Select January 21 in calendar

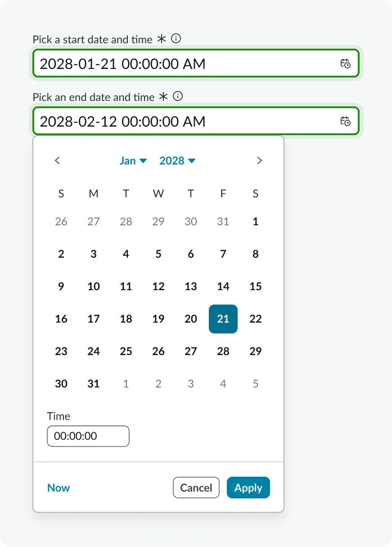coord(223,319)
